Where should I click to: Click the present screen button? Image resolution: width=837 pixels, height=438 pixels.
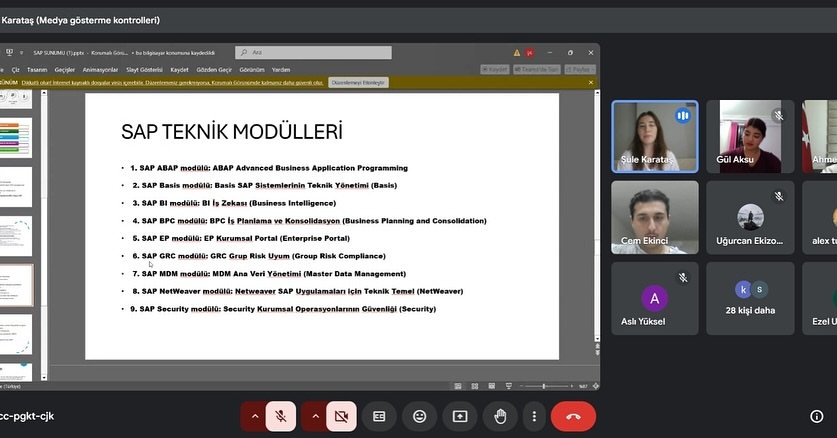tap(460, 416)
